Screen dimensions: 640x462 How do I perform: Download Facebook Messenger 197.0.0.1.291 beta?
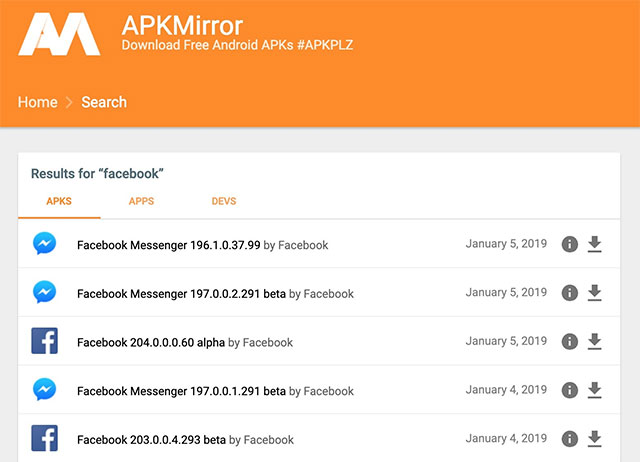[x=594, y=390]
